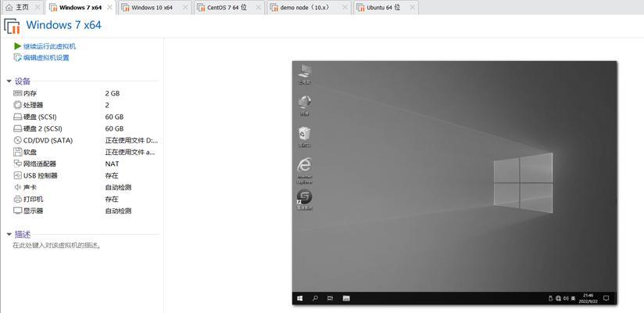This screenshot has width=644, height=313.
Task: Click the volume icon in the VM preview tray
Action: coord(566,298)
